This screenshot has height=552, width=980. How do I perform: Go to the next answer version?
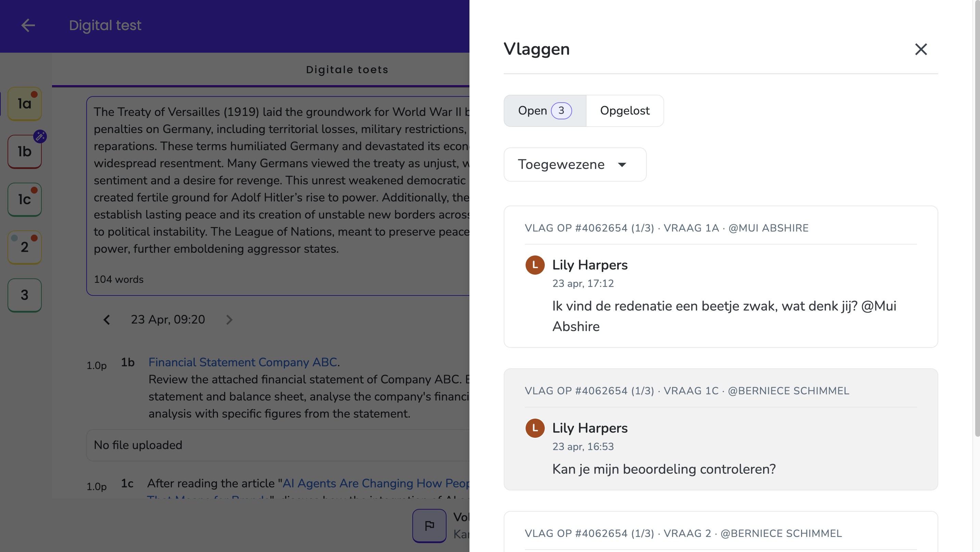(229, 320)
